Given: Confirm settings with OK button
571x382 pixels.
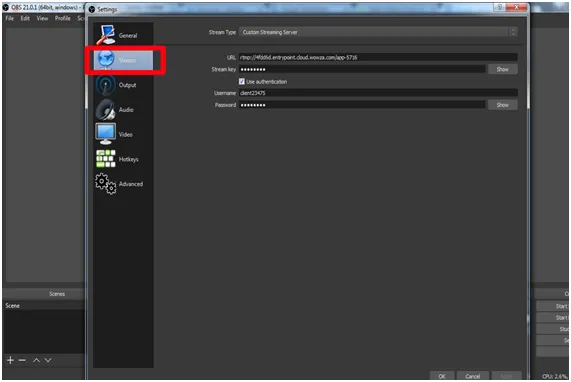Looking at the screenshot, I should pos(442,376).
